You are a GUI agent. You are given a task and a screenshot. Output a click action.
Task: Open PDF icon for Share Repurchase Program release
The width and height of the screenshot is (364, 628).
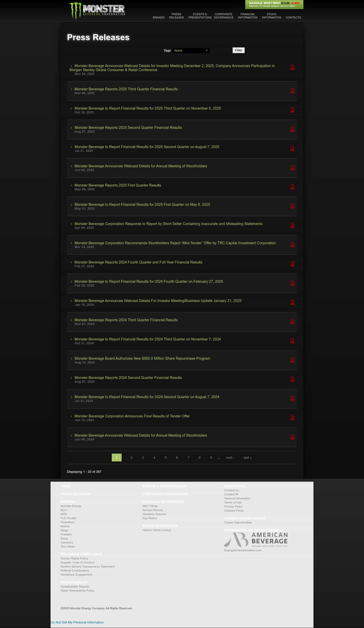click(x=292, y=360)
